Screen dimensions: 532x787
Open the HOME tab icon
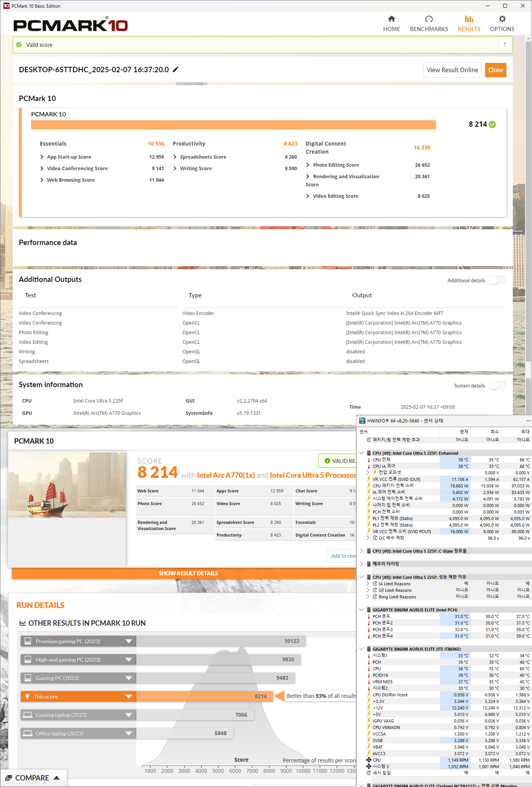[x=392, y=19]
